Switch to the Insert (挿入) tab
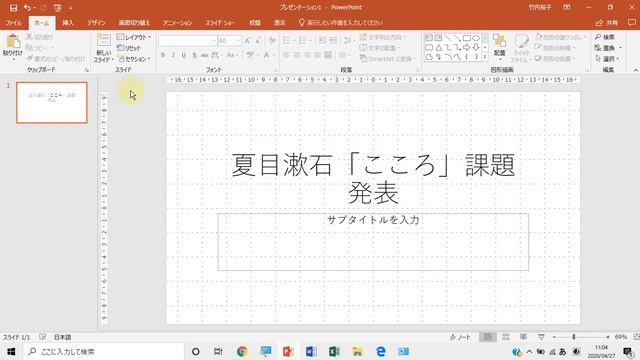 (68, 23)
